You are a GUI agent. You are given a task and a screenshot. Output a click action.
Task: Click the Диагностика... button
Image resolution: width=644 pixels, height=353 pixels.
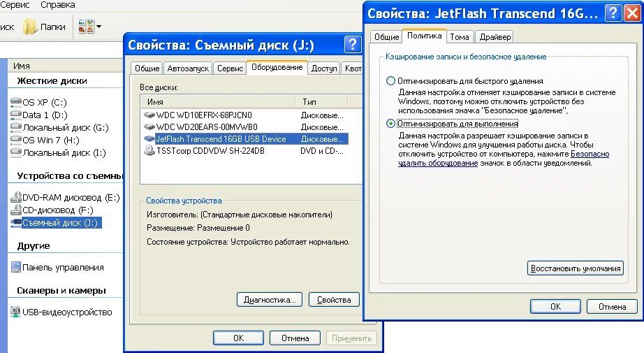pyautogui.click(x=270, y=300)
